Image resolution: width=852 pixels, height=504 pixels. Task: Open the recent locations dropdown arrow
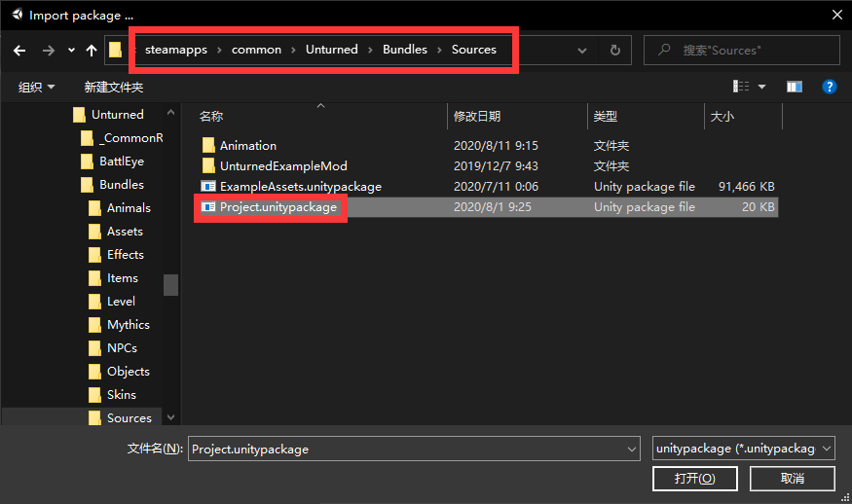pyautogui.click(x=71, y=51)
